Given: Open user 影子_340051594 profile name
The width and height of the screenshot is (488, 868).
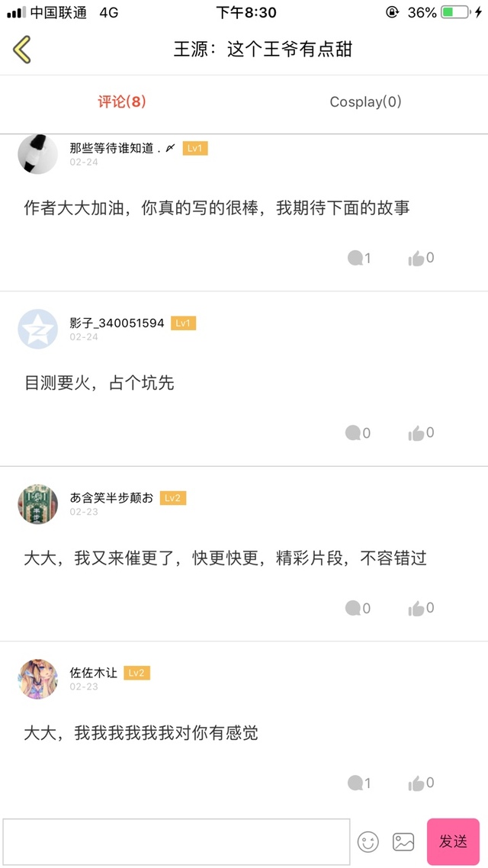Looking at the screenshot, I should (117, 323).
